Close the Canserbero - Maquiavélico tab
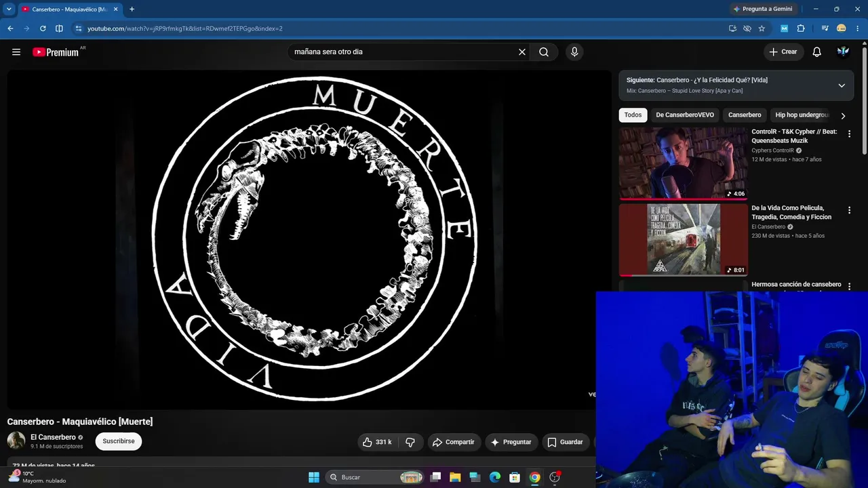 click(116, 9)
